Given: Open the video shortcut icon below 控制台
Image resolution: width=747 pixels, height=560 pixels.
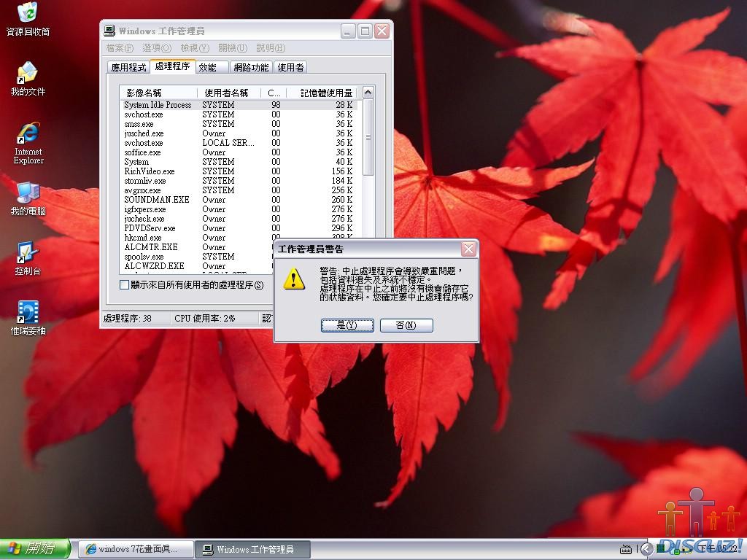Looking at the screenshot, I should 28,313.
